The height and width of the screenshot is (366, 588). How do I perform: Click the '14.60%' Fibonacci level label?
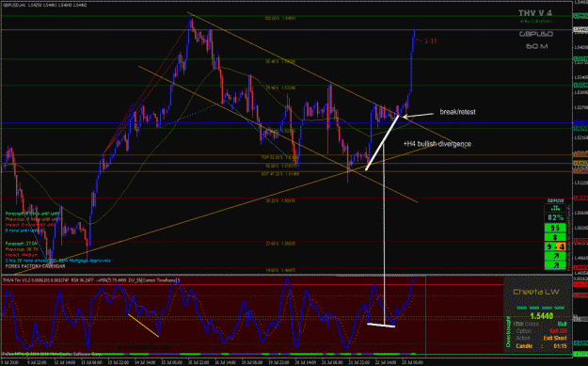coord(280,270)
